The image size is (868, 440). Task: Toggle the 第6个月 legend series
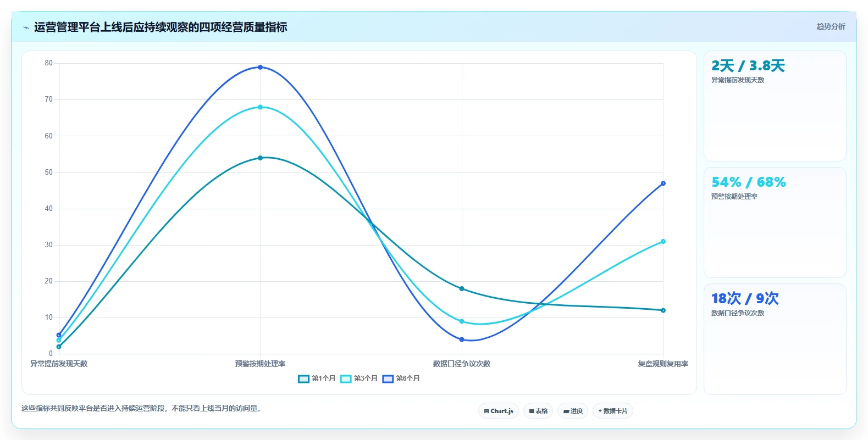401,378
